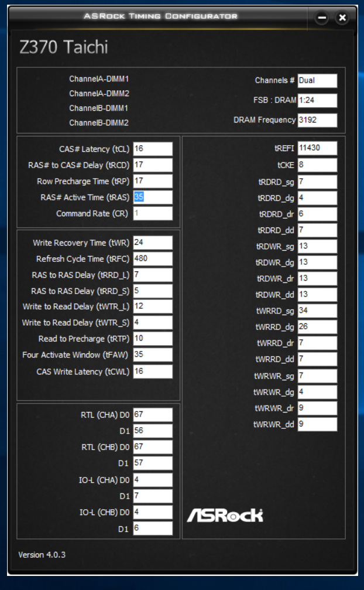Click the tWRWR_dd field
364x590 pixels.
pyautogui.click(x=317, y=424)
